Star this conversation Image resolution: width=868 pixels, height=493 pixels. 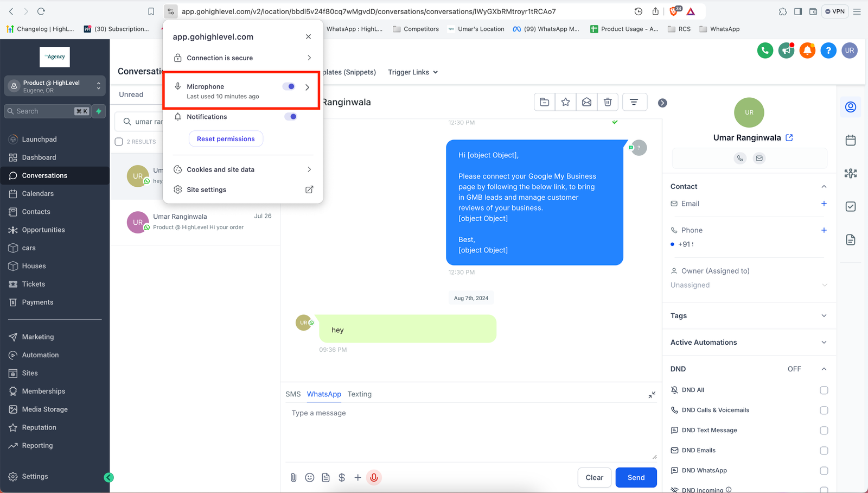[x=565, y=102]
